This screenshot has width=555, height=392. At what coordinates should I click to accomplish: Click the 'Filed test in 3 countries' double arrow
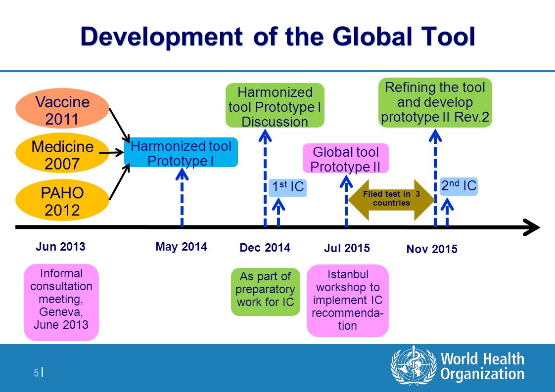tap(391, 199)
